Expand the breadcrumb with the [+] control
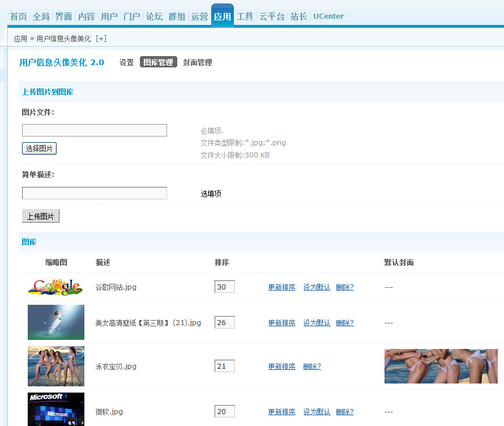This screenshot has height=426, width=504. coord(101,39)
